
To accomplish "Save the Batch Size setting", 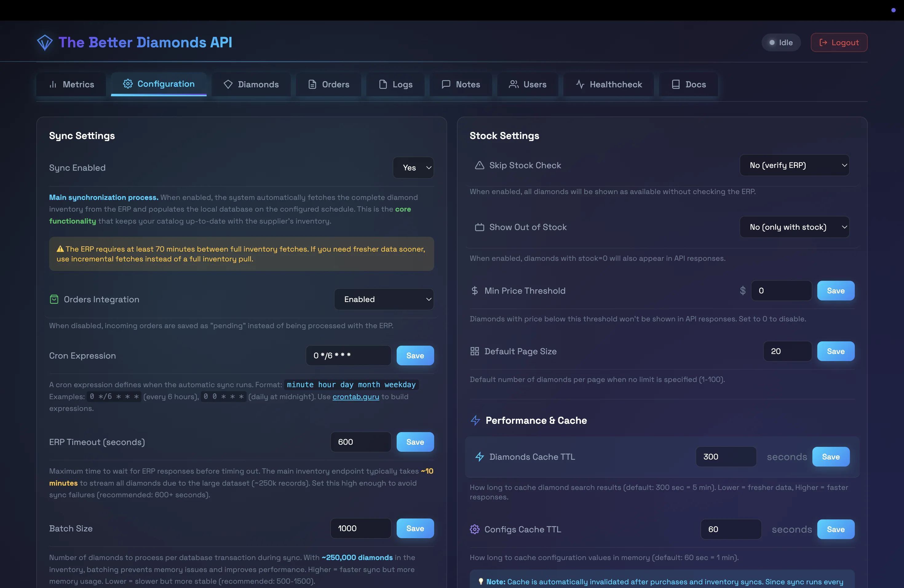I will (x=415, y=528).
